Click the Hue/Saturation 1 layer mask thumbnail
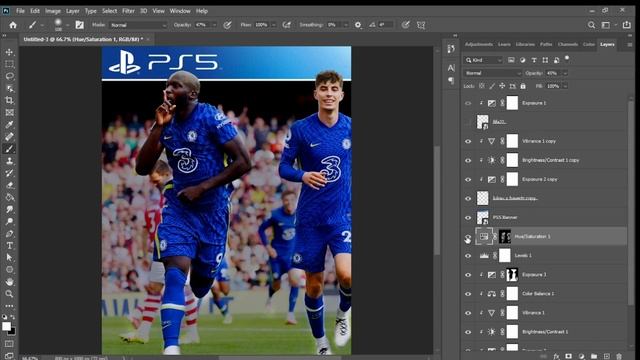 click(505, 237)
